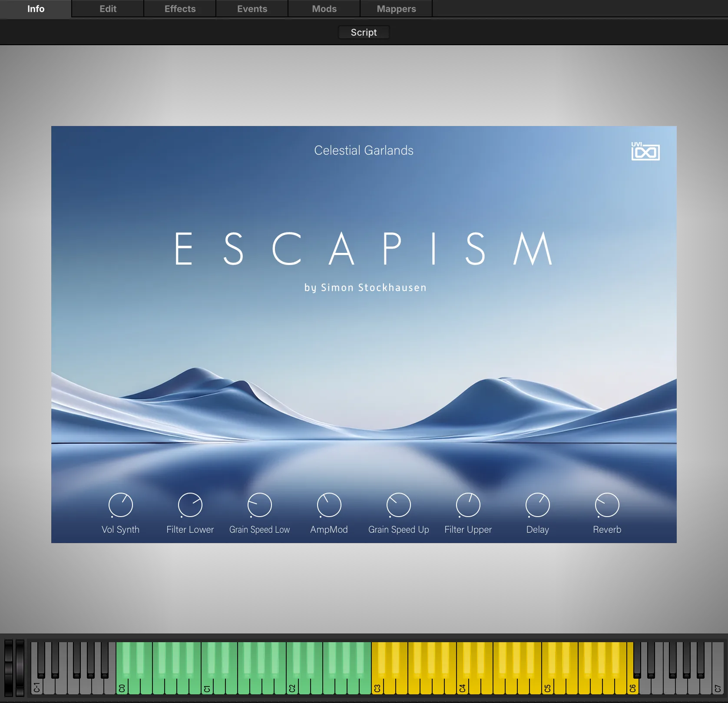This screenshot has height=703, width=728.
Task: Click the pitch bend wheel
Action: (x=8, y=667)
